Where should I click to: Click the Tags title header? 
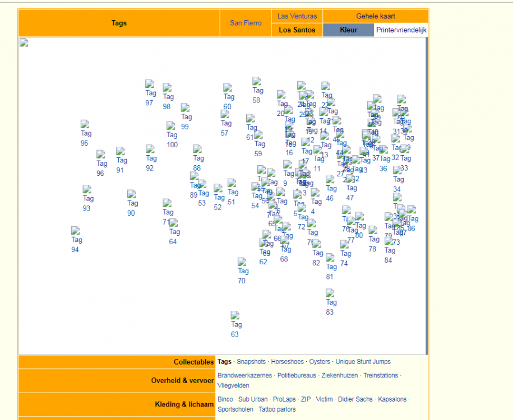tap(119, 23)
